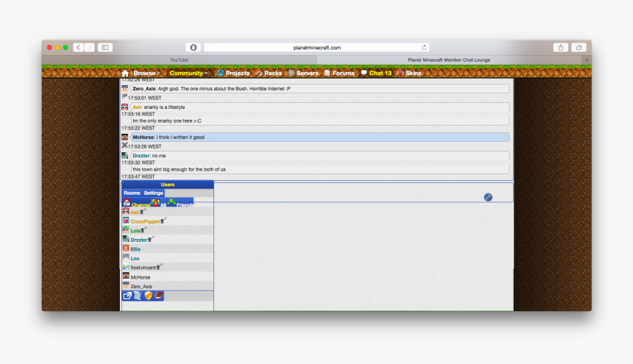
Task: Open Chat 13 in the navigation bar
Action: [376, 73]
